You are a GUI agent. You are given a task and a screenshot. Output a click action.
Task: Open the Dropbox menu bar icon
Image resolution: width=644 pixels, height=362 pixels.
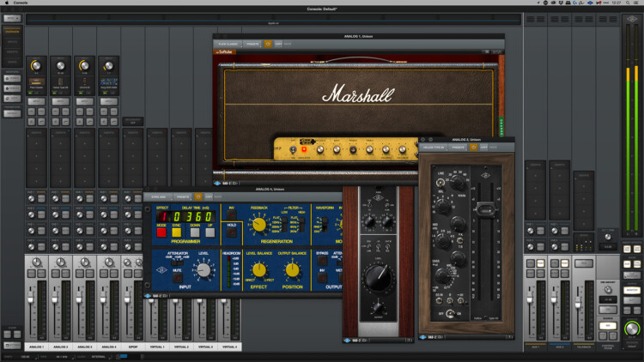tap(561, 3)
